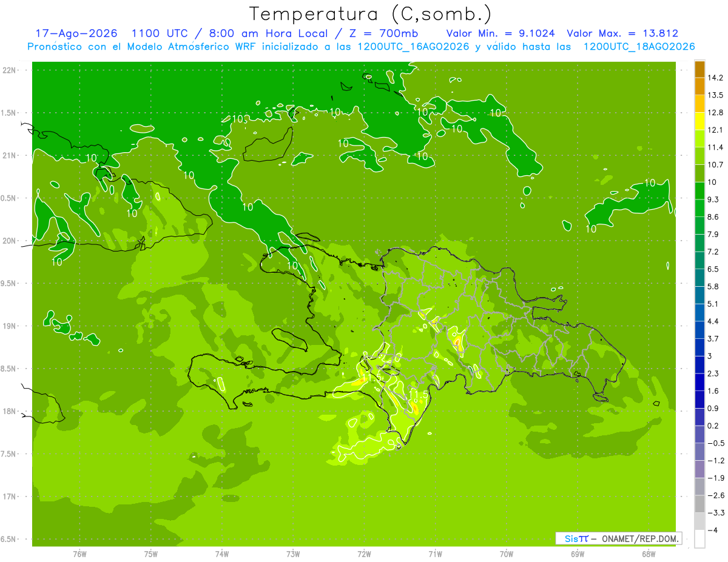Pick the teal swatch between 5.8 and 6.5
Image resolution: width=728 pixels, height=562 pixels.
click(699, 278)
